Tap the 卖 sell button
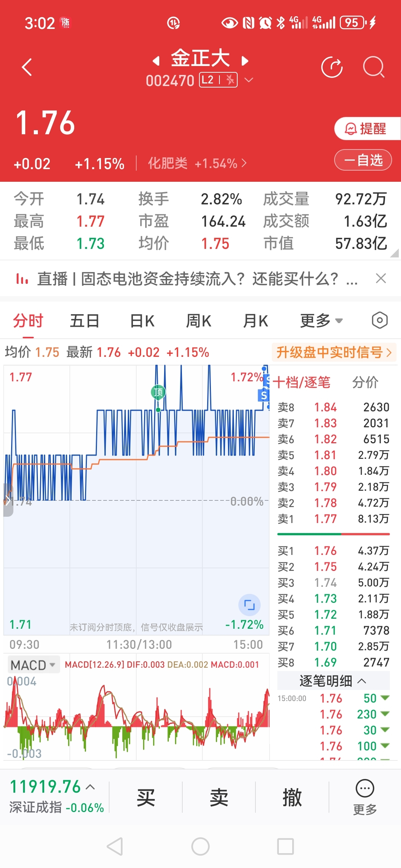This screenshot has width=401, height=868. [219, 798]
